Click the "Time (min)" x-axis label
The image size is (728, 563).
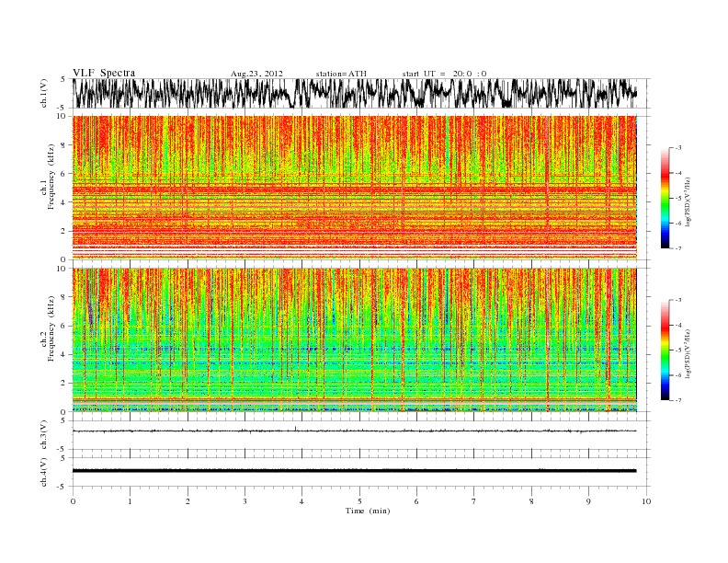click(368, 511)
